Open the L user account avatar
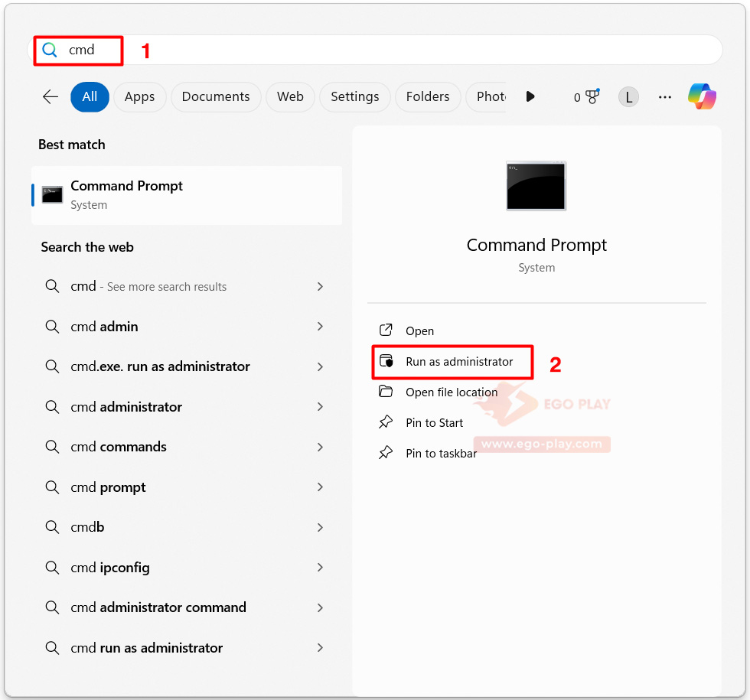The height and width of the screenshot is (700, 750). [x=628, y=97]
